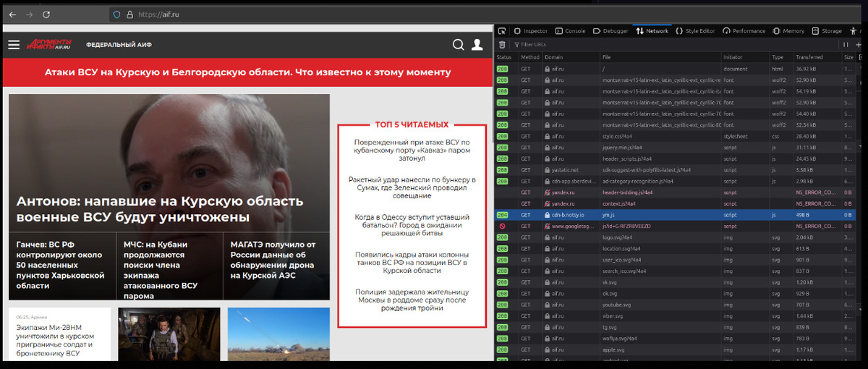Open the user profile icon in header
Screen dimensions: 868x369
tap(477, 45)
